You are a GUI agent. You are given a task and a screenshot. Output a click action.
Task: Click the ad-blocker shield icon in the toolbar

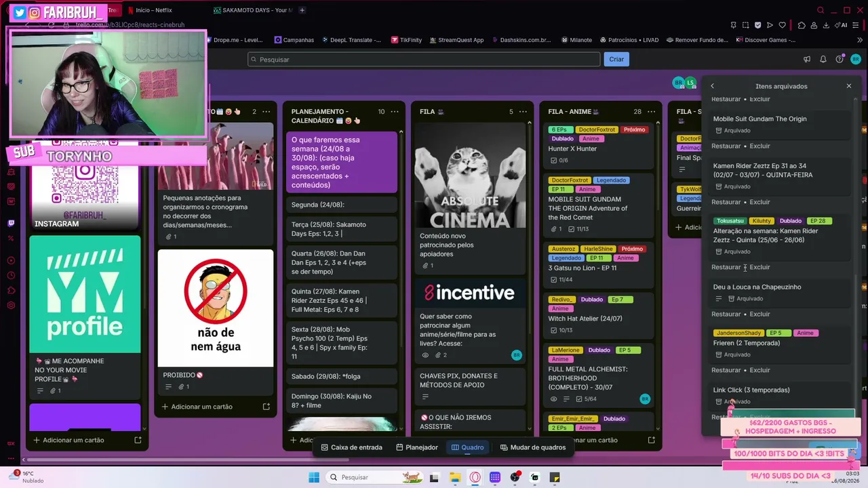click(757, 25)
